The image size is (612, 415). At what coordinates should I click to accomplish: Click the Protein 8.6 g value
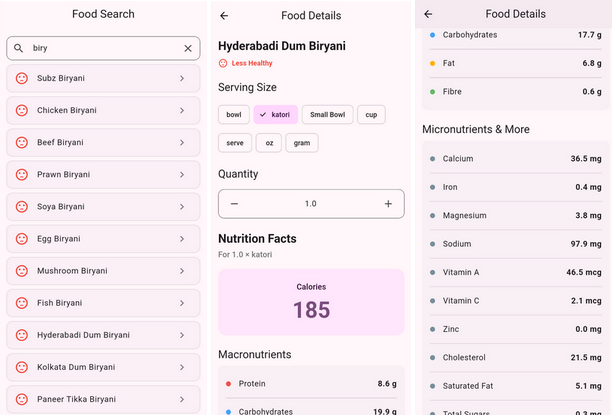[387, 384]
